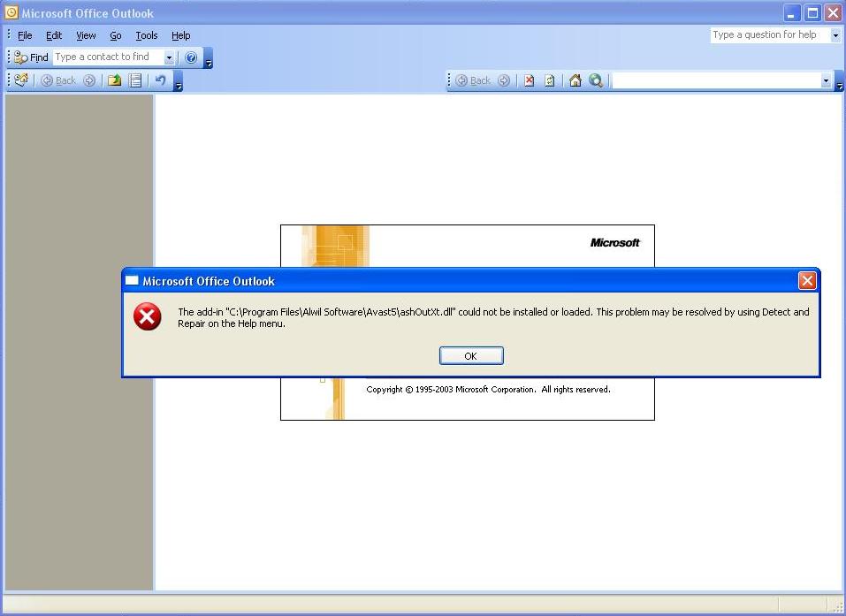This screenshot has width=846, height=616.
Task: Close the Microsoft Office Outlook error dialog
Action: click(x=807, y=280)
